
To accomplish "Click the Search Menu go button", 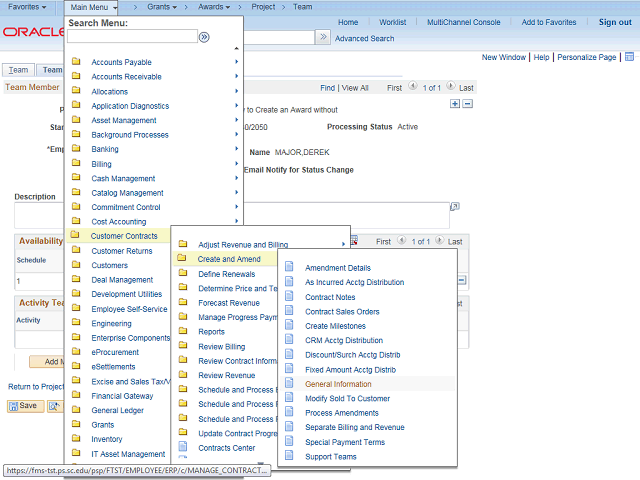I will 204,37.
